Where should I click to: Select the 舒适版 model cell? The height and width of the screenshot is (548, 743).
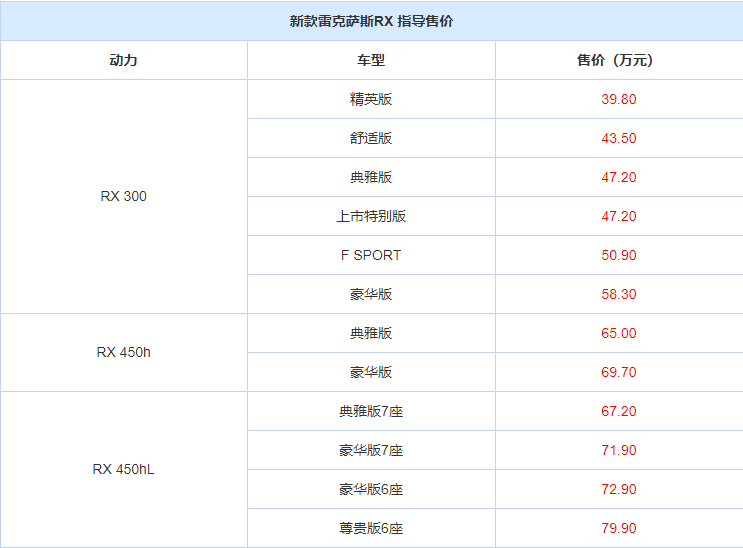[371, 138]
